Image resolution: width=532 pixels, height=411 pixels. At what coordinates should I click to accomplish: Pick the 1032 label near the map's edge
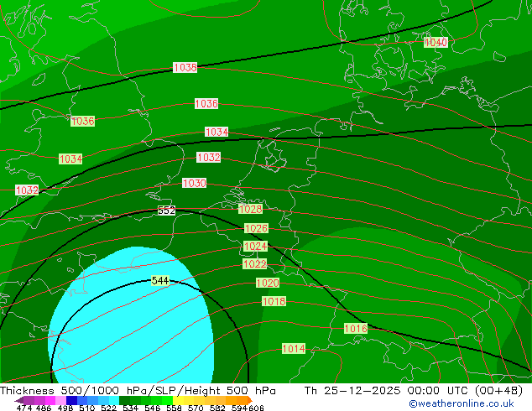pos(27,190)
